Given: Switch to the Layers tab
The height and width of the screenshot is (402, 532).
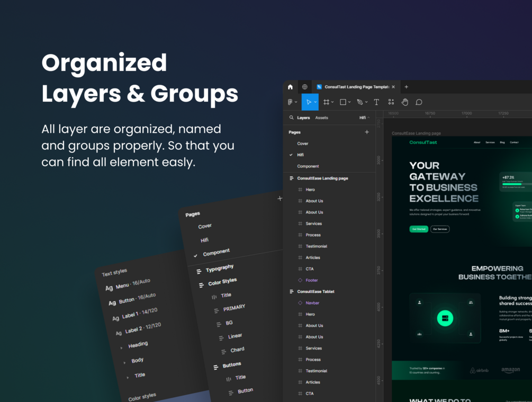Looking at the screenshot, I should 303,118.
